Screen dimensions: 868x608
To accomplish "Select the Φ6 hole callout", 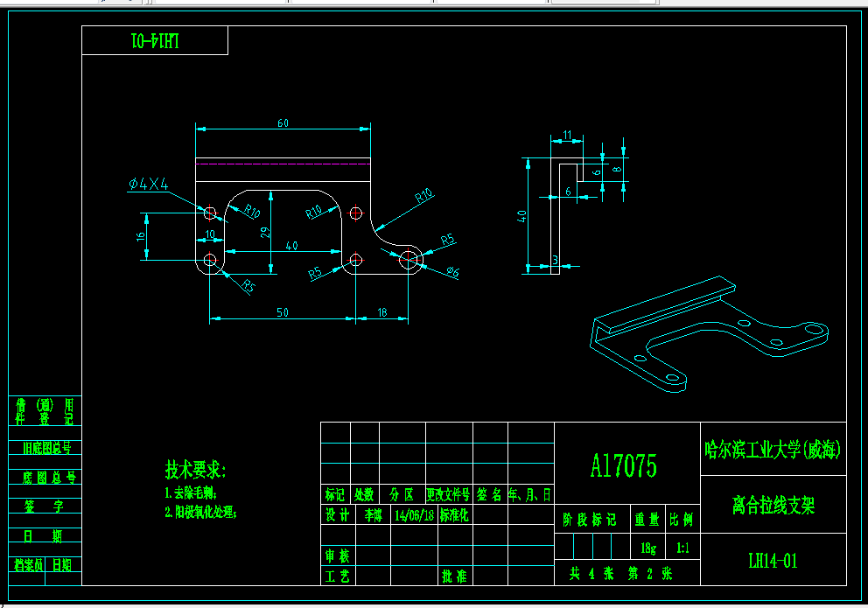I will click(x=452, y=271).
